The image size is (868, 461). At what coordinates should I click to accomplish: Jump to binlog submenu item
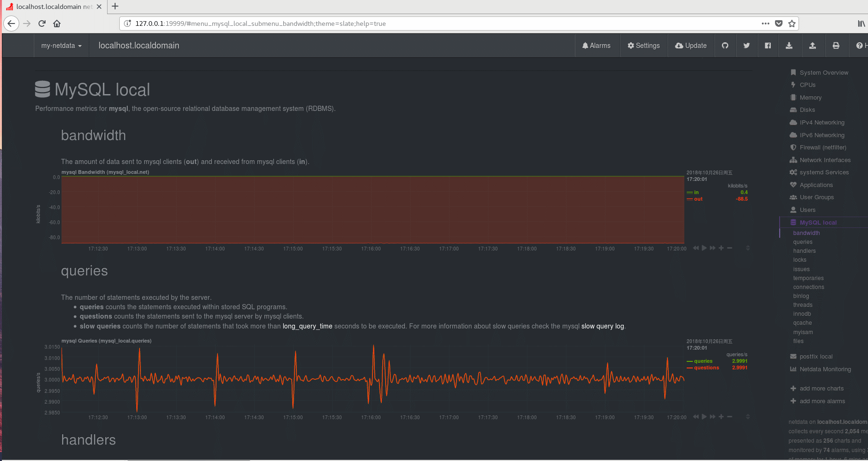coord(801,296)
